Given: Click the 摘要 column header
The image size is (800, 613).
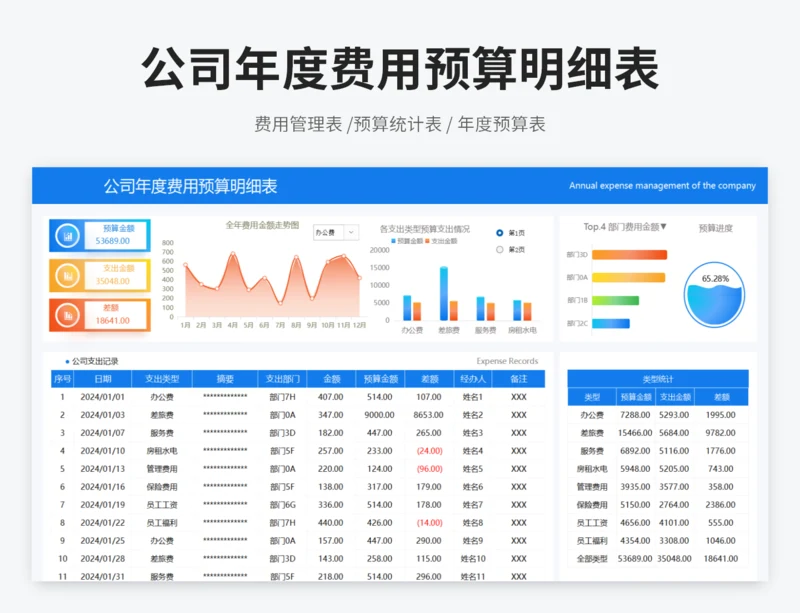Looking at the screenshot, I should (x=225, y=379).
